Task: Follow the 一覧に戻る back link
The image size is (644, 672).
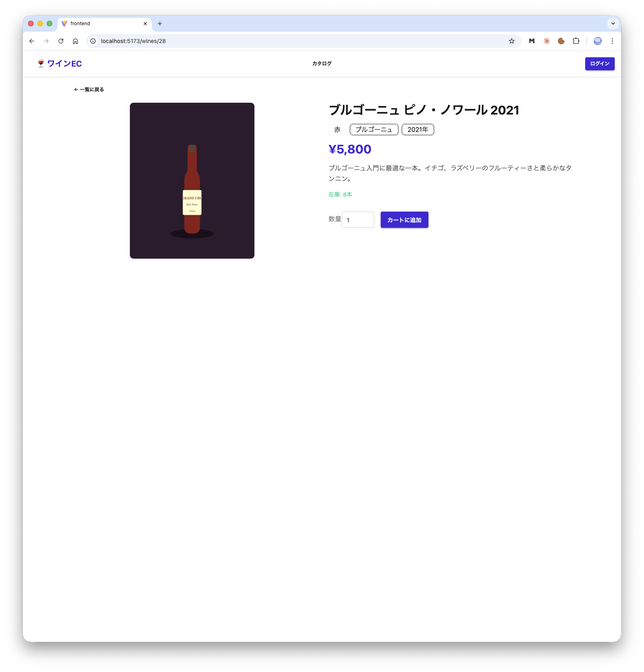Action: pos(89,90)
